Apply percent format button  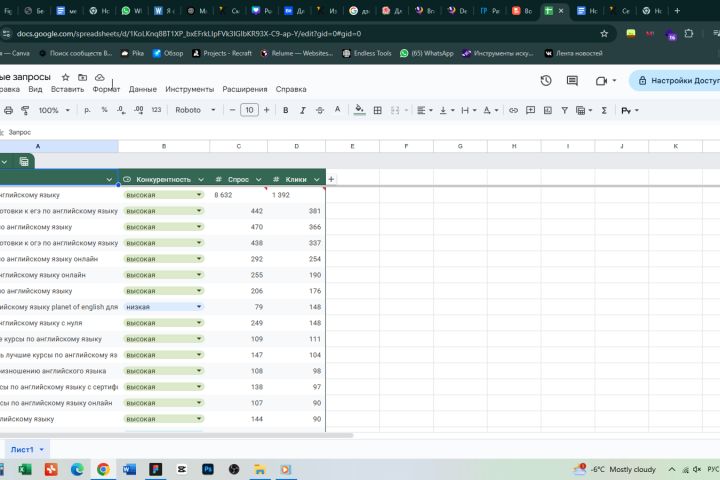click(105, 110)
